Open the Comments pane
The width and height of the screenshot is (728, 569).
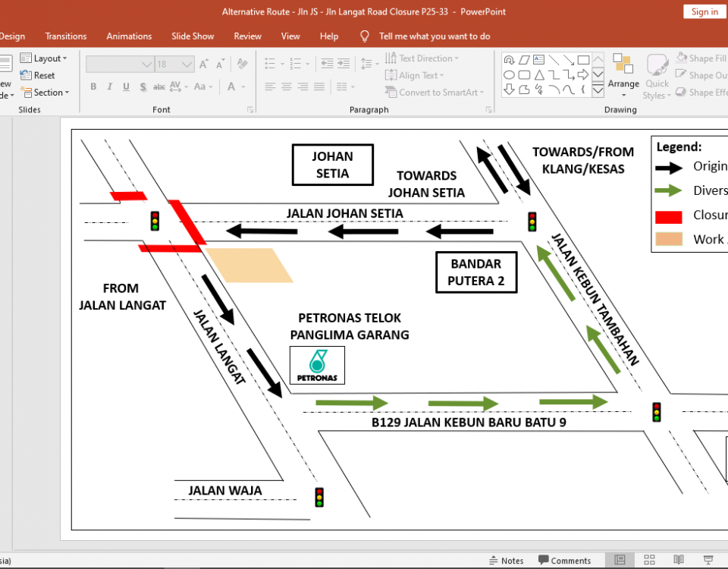pos(564,561)
